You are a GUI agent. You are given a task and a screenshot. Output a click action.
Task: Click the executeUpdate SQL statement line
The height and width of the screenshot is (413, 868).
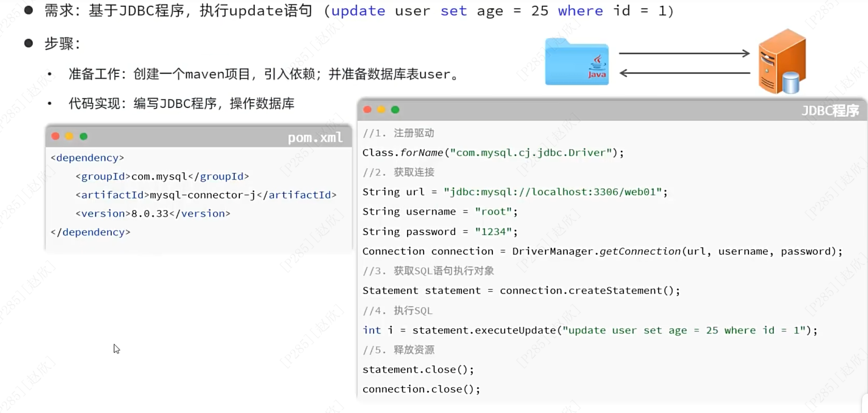point(590,330)
